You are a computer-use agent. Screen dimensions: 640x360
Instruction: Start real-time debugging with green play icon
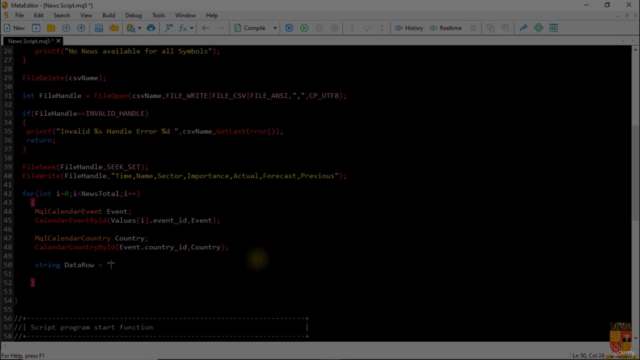[304, 28]
